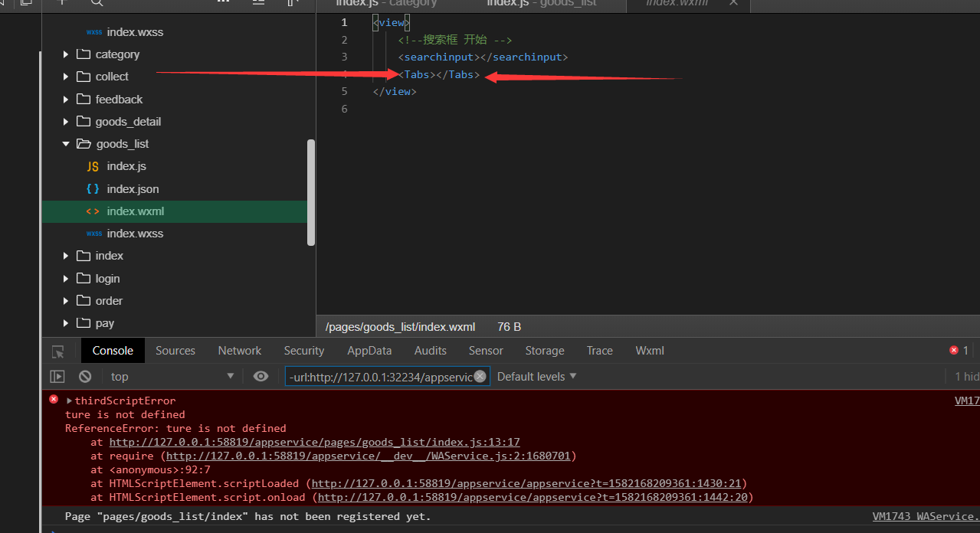Open the VM1743 WAService source link
980x533 pixels.
click(926, 517)
